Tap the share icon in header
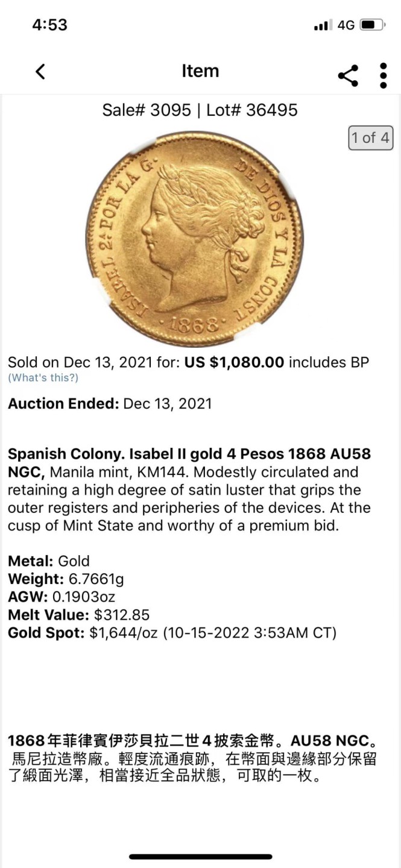Image resolution: width=401 pixels, height=868 pixels. tap(348, 75)
